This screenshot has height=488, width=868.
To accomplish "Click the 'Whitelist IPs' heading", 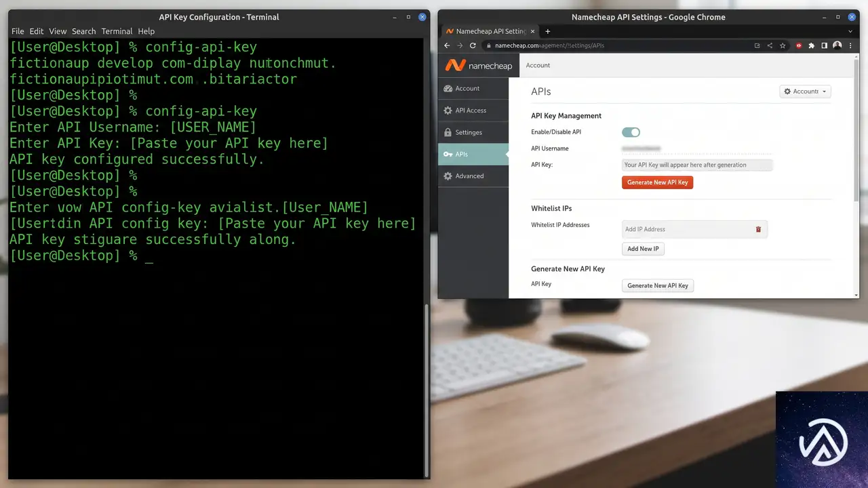I will pyautogui.click(x=551, y=208).
